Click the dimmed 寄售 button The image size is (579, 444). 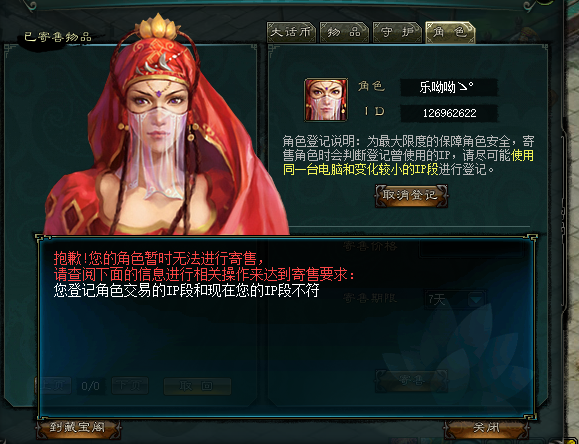coord(411,380)
